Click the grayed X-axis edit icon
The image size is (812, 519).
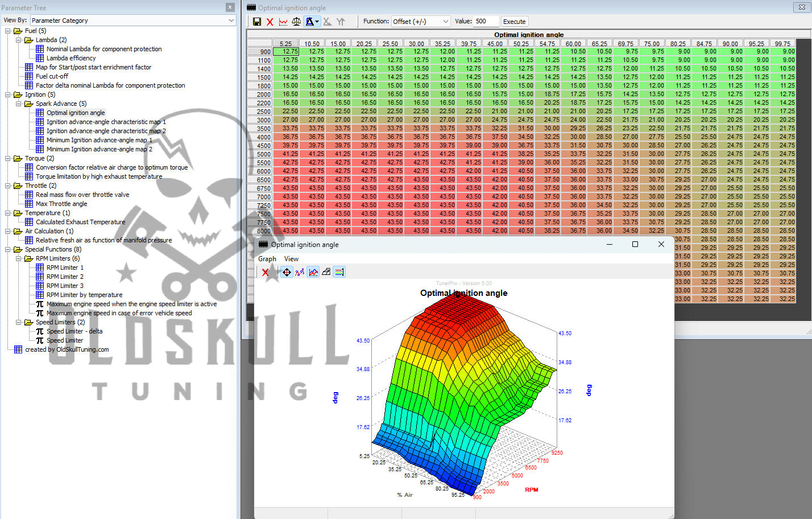coord(328,22)
